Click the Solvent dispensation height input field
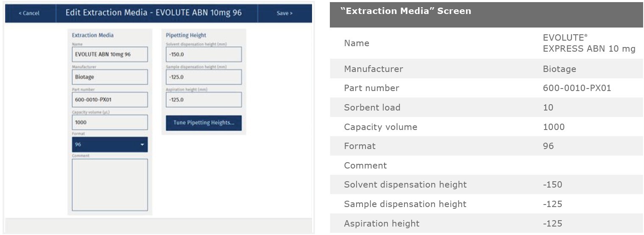Viewport: 644px width, 235px height. 204,54
